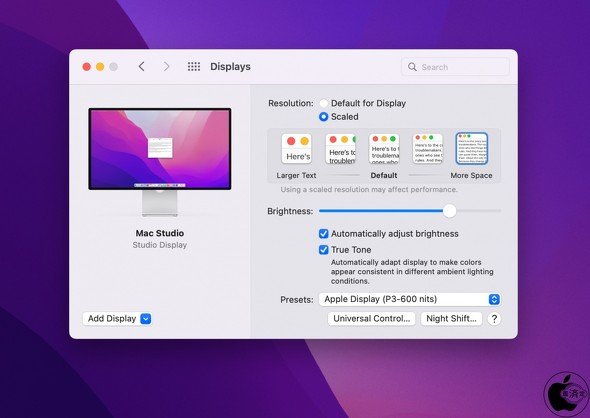Go back with the left chevron
Image resolution: width=590 pixels, height=418 pixels.
(x=141, y=67)
